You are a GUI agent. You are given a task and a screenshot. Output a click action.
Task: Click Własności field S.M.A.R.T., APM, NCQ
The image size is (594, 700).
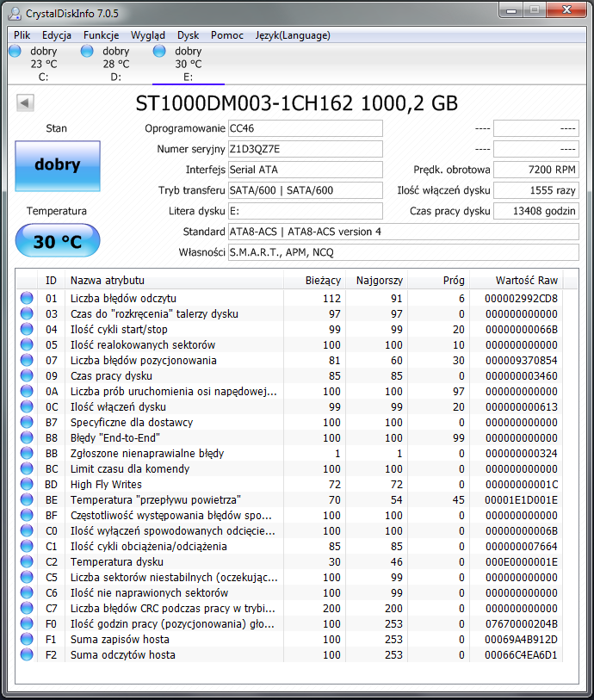tap(404, 252)
